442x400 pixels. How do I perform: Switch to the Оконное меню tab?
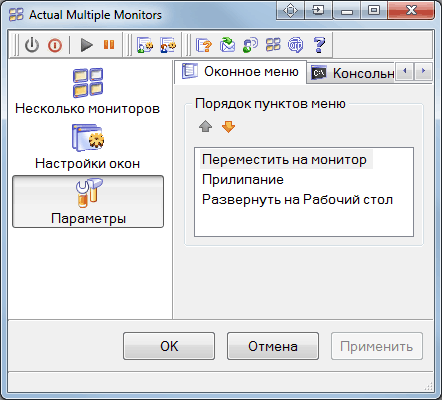pyautogui.click(x=240, y=72)
